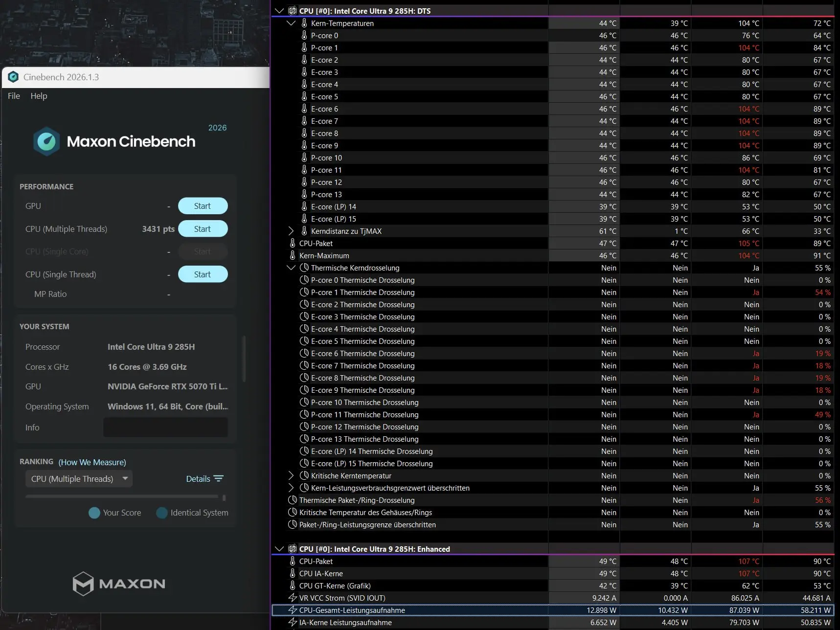This screenshot has width=840, height=630.
Task: Click the thermometer icon beside CPU-Paket 47 °C
Action: click(x=293, y=243)
